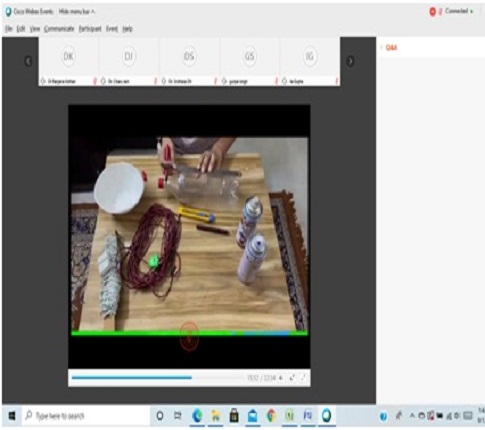This screenshot has height=430, width=485.
Task: Expand hidden system tray icons
Action: pyautogui.click(x=412, y=416)
